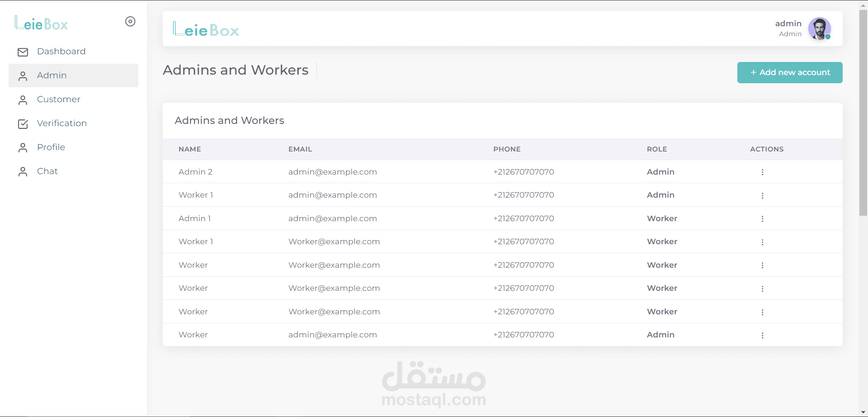This screenshot has width=868, height=417.
Task: Click the Profile person icon
Action: click(23, 148)
